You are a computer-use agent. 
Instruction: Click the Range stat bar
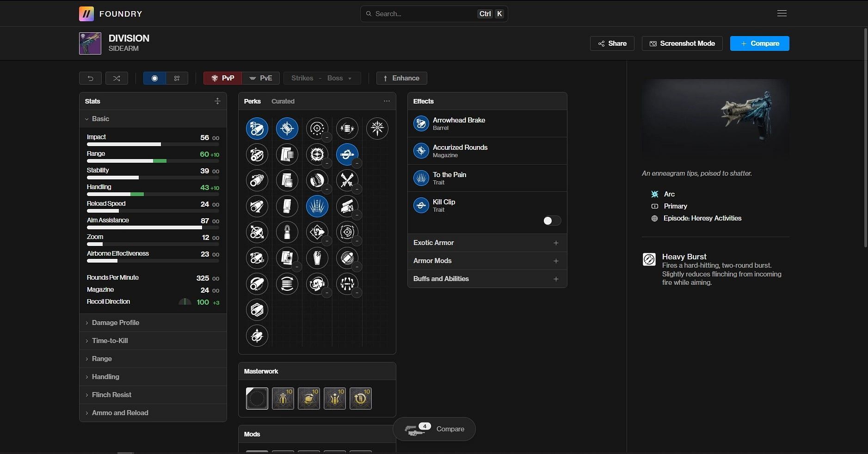[153, 161]
